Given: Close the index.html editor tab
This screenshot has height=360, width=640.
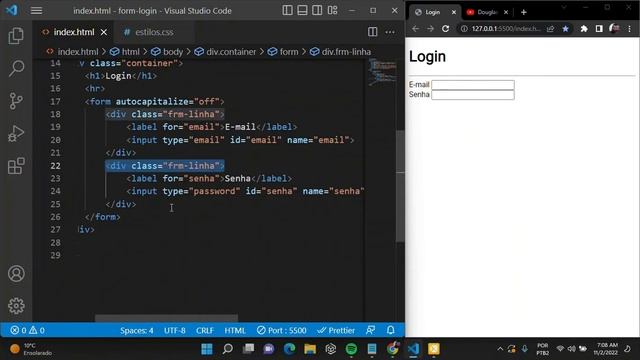Looking at the screenshot, I should point(104,32).
